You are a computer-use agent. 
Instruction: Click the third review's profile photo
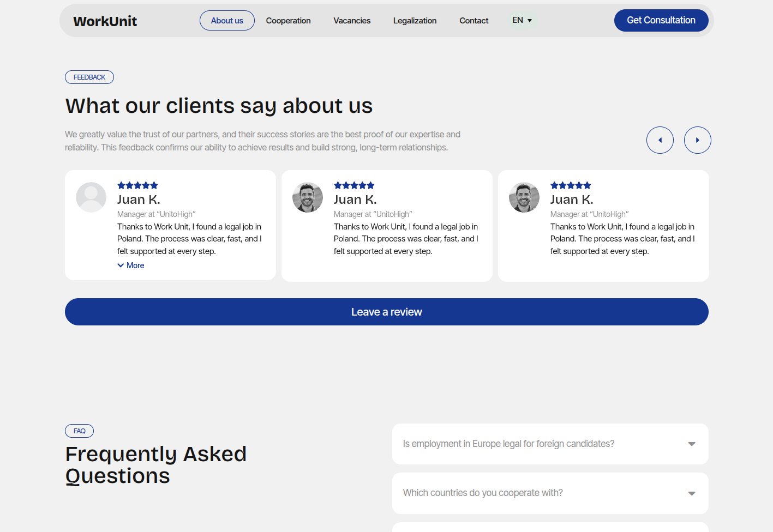pos(524,197)
